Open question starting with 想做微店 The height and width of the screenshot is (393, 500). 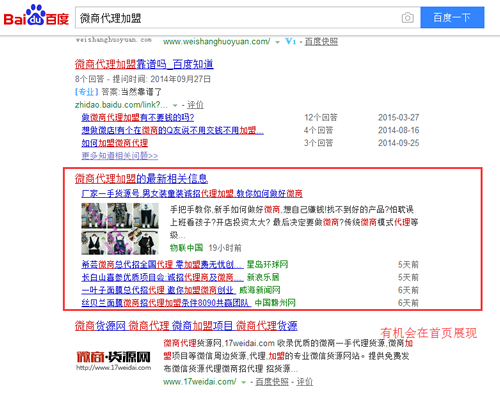[172, 130]
